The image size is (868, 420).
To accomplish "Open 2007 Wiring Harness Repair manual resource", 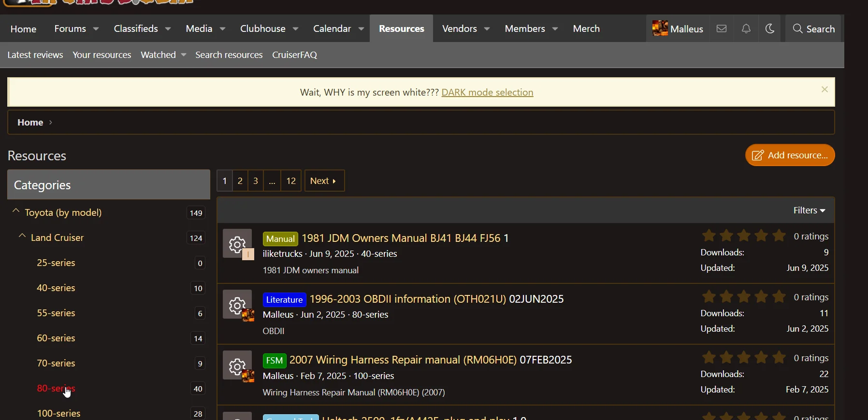I will 403,360.
